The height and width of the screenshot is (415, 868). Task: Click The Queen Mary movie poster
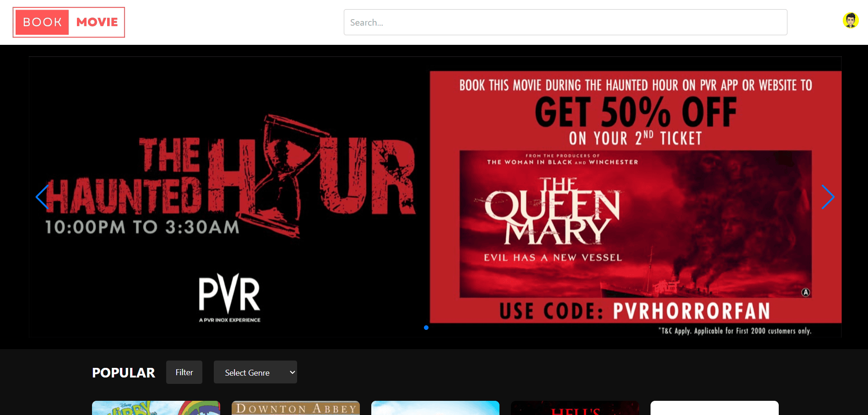tap(635, 224)
